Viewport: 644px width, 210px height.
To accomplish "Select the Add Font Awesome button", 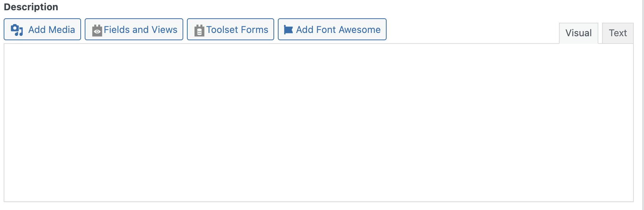I will point(332,29).
